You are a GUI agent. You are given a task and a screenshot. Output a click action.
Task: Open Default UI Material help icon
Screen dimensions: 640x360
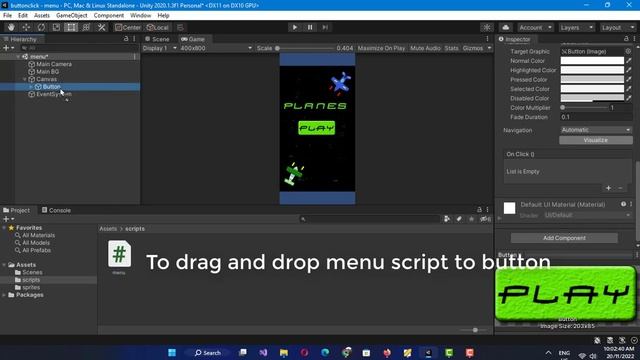(623, 204)
